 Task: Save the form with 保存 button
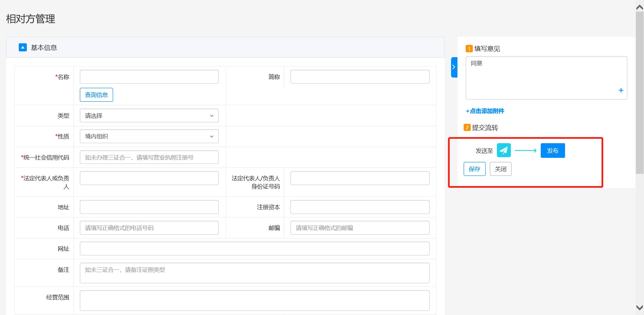point(475,169)
